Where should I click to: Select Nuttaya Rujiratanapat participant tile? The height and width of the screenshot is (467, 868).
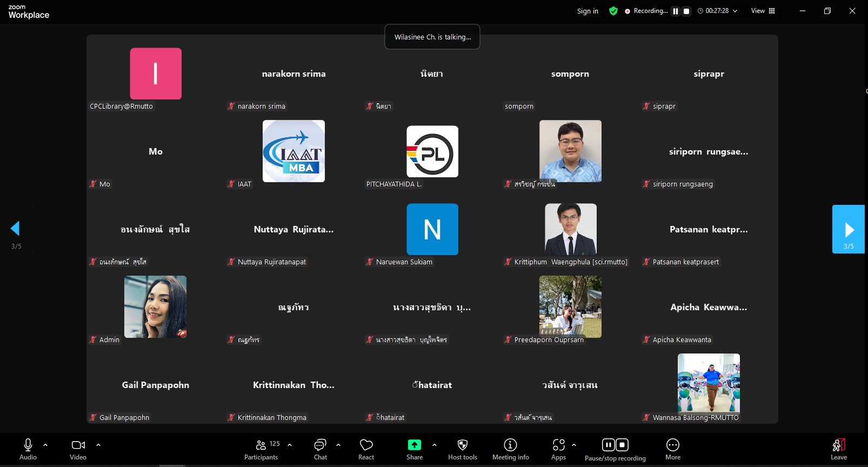pos(293,229)
